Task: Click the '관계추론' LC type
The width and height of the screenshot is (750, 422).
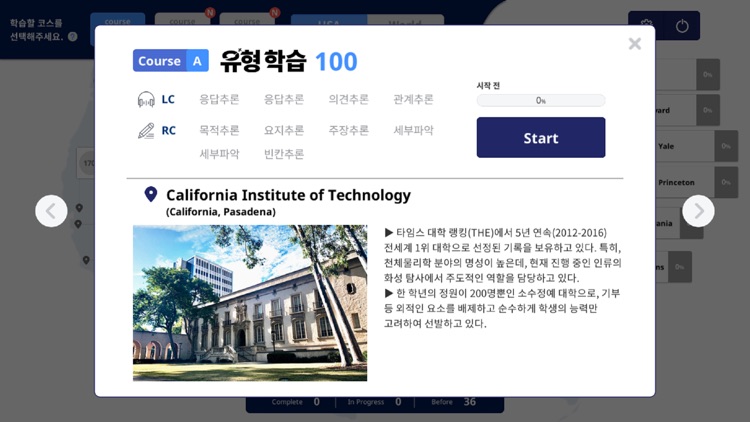Action: [413, 99]
